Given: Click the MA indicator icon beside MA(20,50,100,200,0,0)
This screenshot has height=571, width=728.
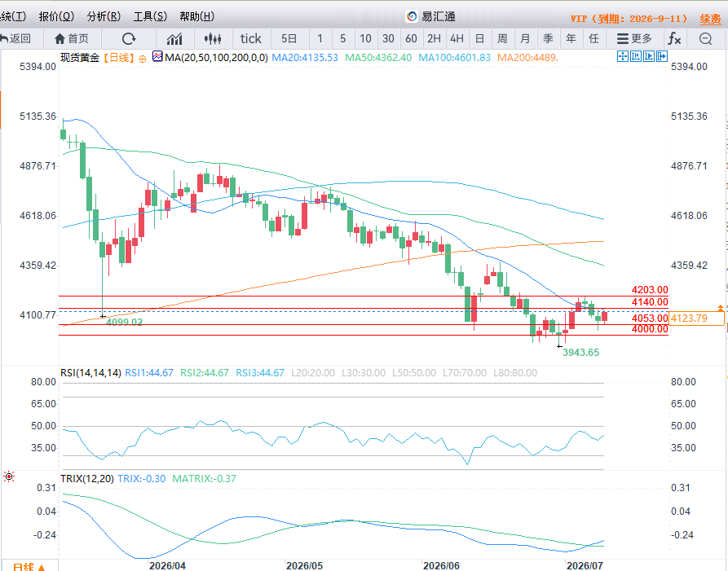Looking at the screenshot, I should pos(157,56).
